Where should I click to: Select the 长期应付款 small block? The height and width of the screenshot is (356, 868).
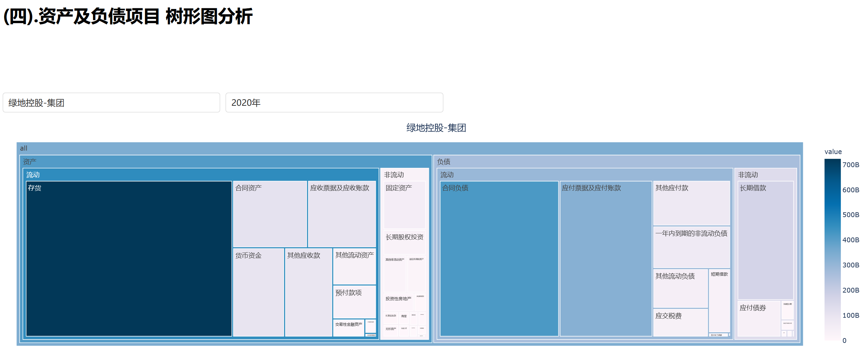point(787,310)
